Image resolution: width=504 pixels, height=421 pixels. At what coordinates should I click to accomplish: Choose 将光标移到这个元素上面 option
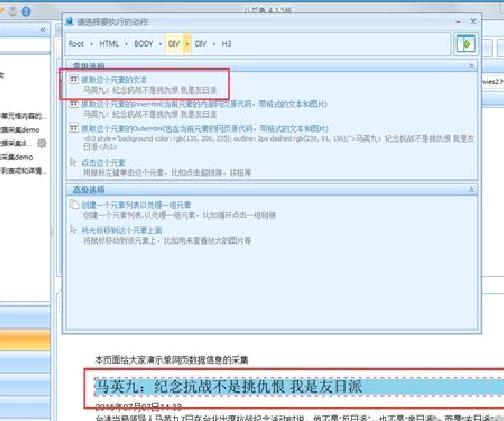coord(122,230)
